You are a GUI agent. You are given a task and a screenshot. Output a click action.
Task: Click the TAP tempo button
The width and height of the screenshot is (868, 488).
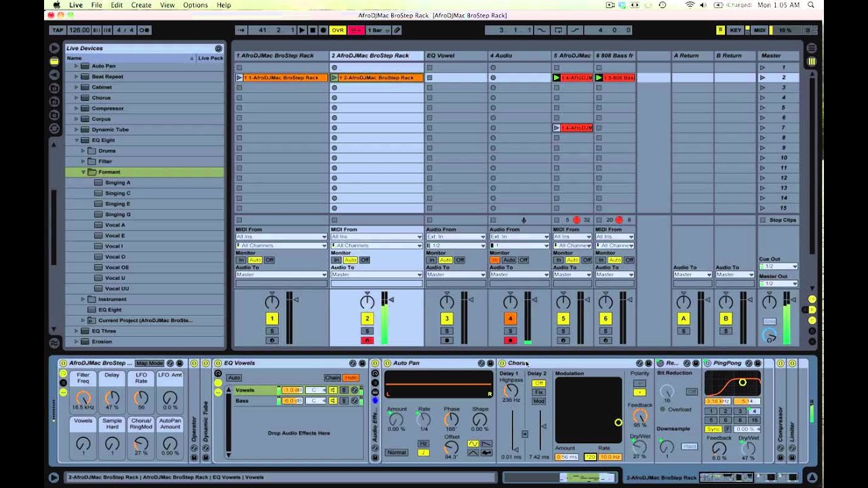click(x=57, y=30)
